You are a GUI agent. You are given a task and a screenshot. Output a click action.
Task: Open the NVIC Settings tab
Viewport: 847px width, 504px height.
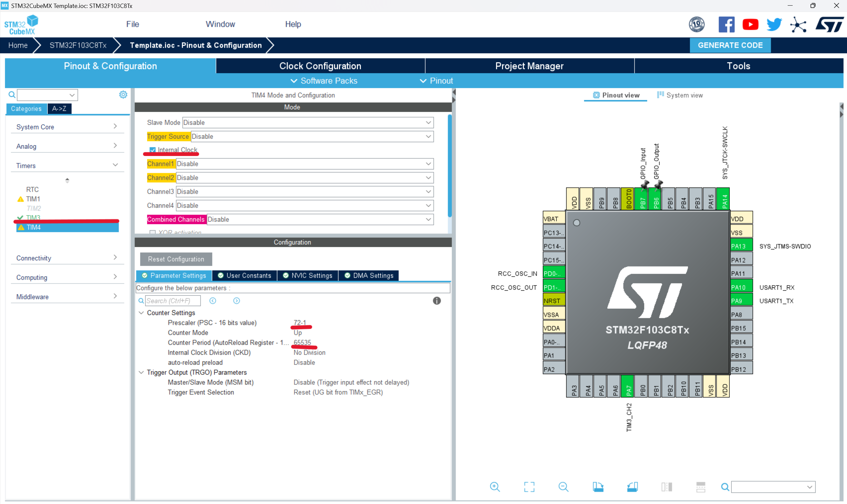click(x=308, y=276)
